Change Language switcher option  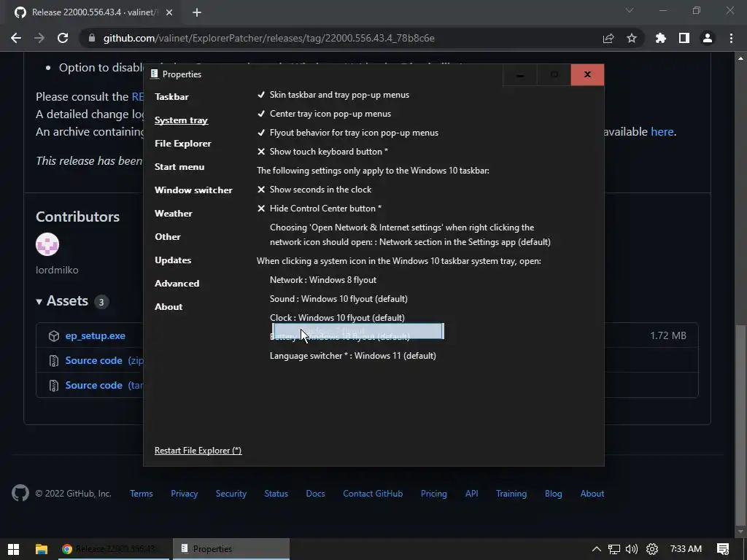[x=353, y=356]
